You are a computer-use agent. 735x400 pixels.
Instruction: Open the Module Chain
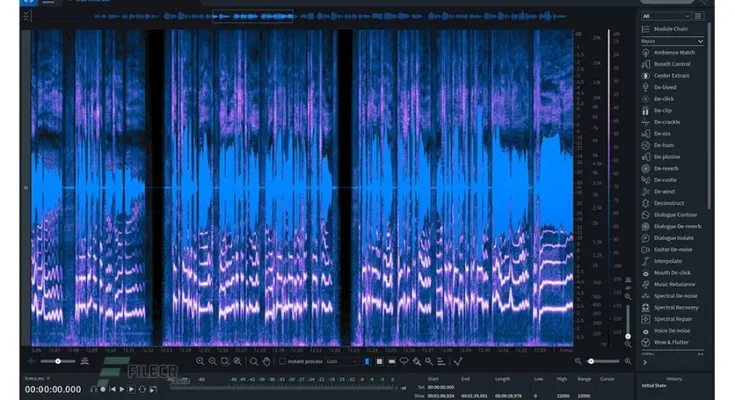tap(670, 29)
